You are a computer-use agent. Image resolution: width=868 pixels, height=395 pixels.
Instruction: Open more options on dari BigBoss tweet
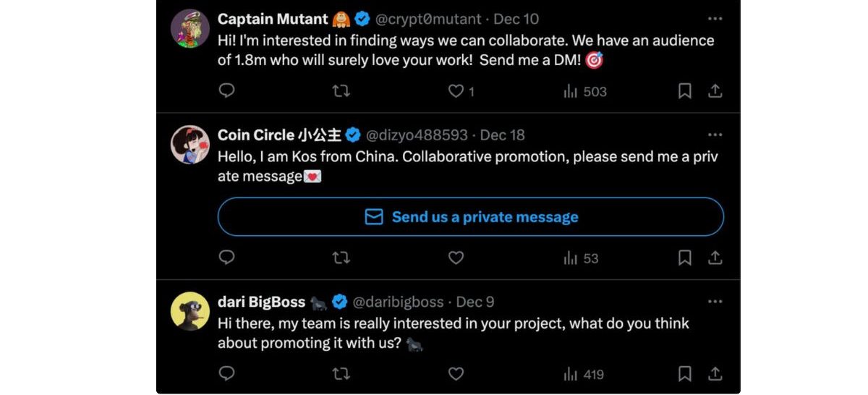coord(715,302)
